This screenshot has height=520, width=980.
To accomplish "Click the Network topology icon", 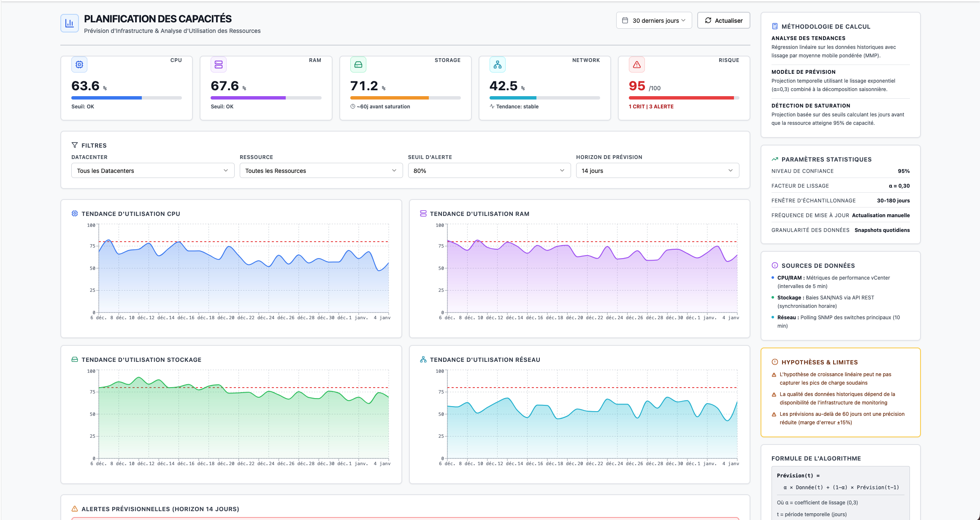I will tap(498, 65).
